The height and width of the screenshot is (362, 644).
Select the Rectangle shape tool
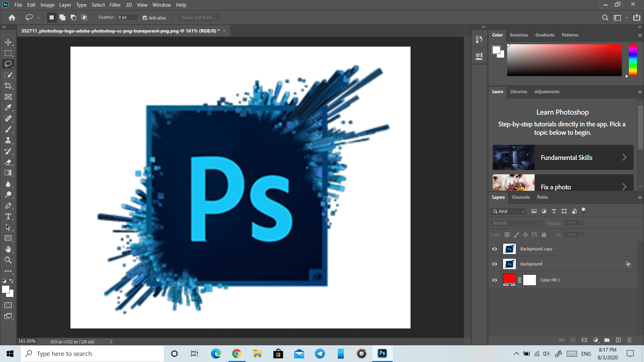8,238
